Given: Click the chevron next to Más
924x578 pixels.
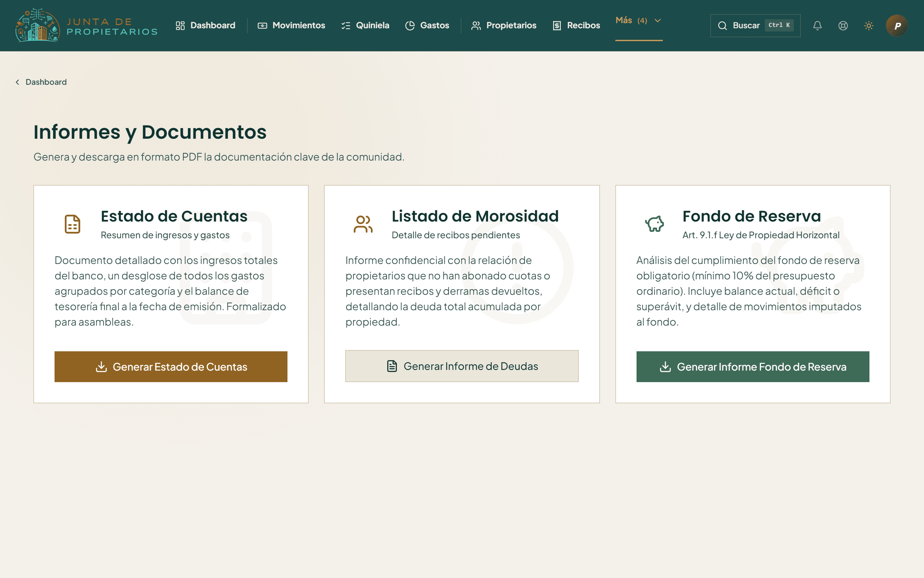Looking at the screenshot, I should click(658, 21).
